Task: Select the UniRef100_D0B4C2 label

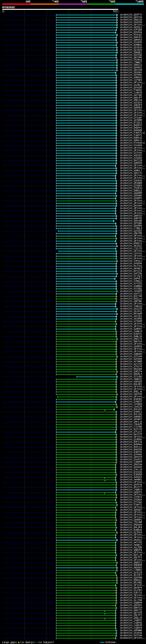Action: pos(131,412)
